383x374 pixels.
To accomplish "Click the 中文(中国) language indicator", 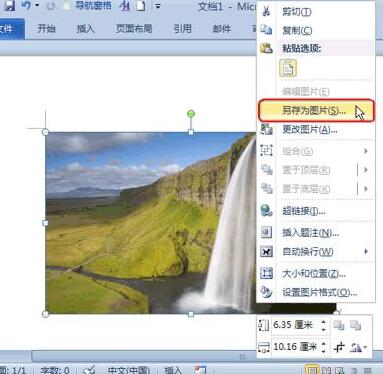I will pyautogui.click(x=129, y=370).
